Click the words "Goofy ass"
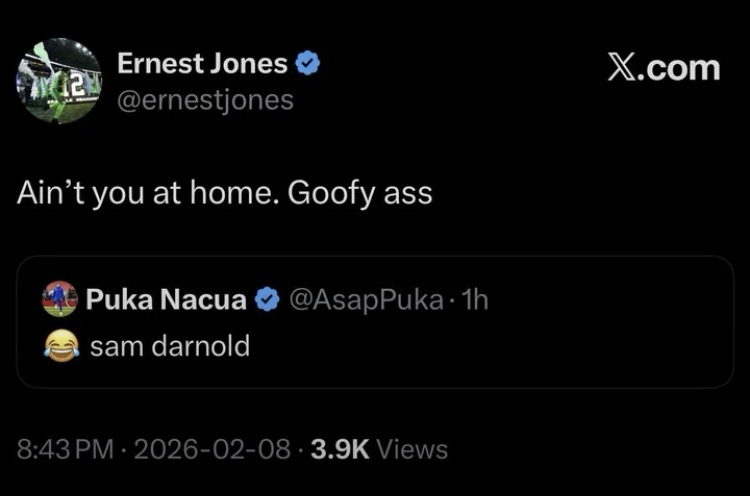The width and height of the screenshot is (750, 496). tap(360, 192)
